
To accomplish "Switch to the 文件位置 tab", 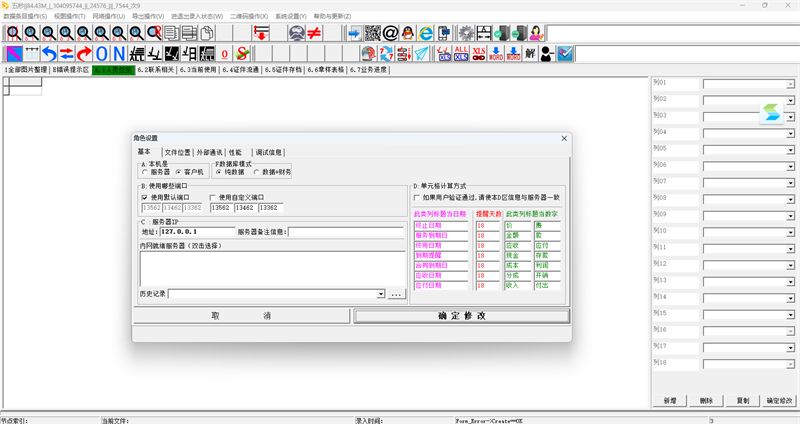I will coord(177,152).
